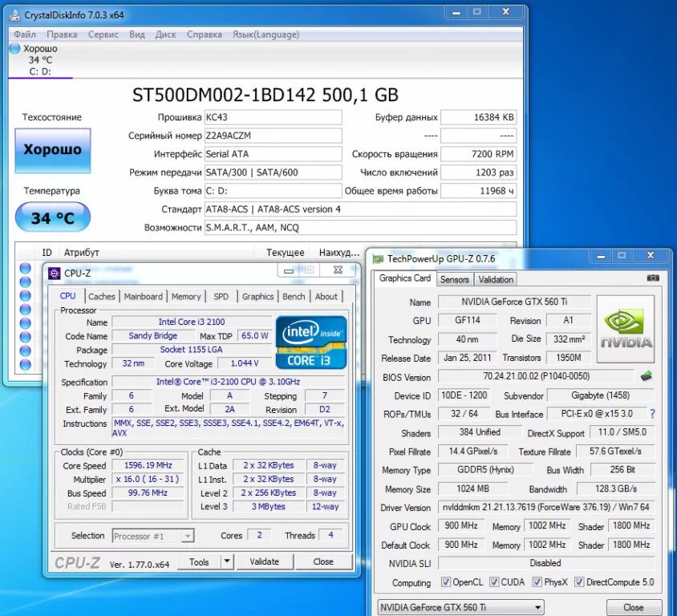Switch to the Caches tab in CPU-Z
Viewport: 677px width, 616px height.
tap(101, 297)
